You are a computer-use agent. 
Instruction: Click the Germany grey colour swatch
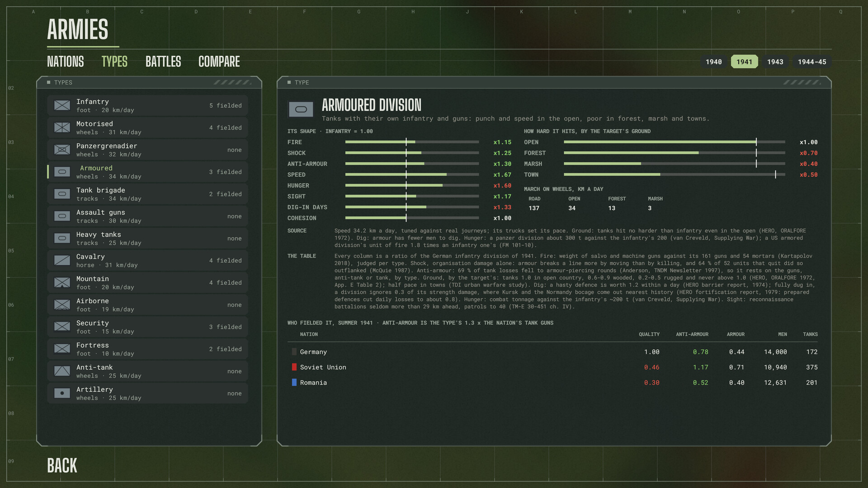click(294, 352)
